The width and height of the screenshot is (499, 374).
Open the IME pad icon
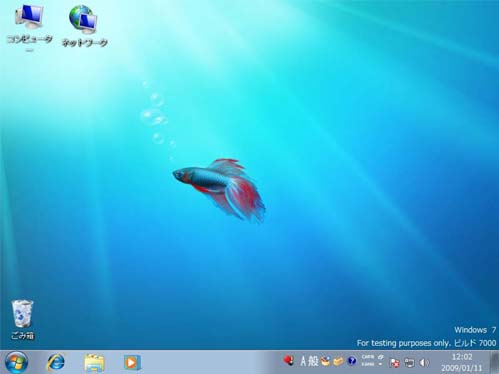tap(326, 361)
